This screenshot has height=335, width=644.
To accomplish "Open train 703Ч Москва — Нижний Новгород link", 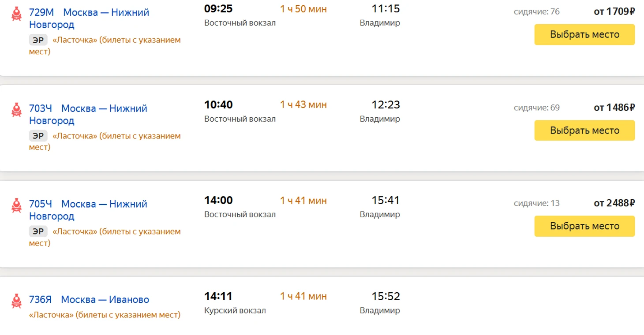I will click(88, 114).
